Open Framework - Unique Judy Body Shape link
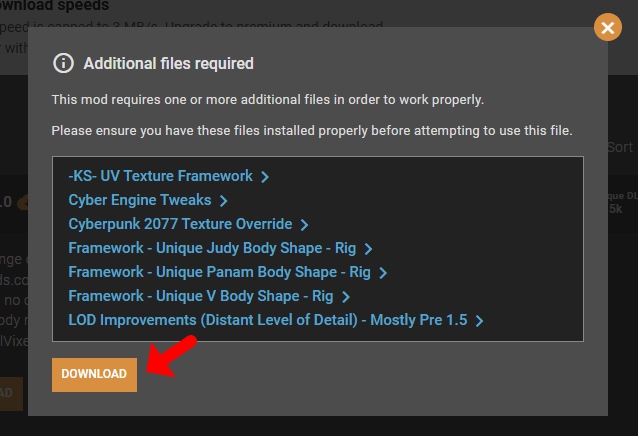Viewport: 638px width, 436px height. [211, 248]
